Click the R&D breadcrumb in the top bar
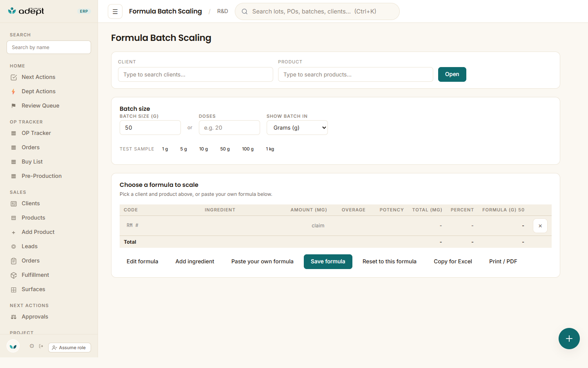The width and height of the screenshot is (588, 368). [223, 11]
